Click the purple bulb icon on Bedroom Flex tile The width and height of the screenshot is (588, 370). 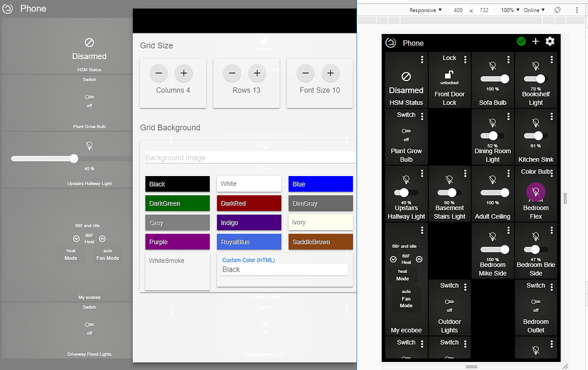coord(536,192)
